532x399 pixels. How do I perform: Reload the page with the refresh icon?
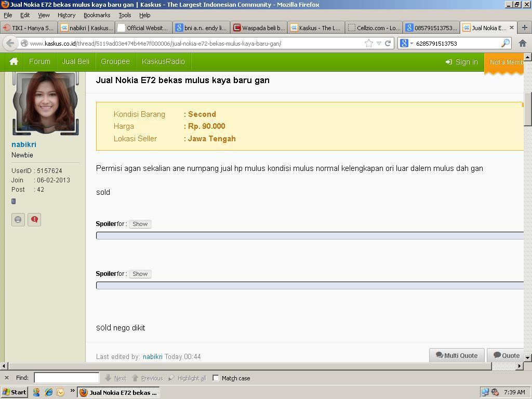point(388,44)
